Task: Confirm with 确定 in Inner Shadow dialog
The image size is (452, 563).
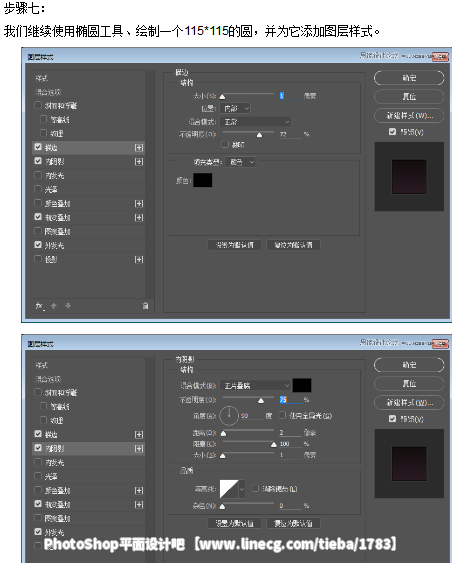Action: click(409, 365)
